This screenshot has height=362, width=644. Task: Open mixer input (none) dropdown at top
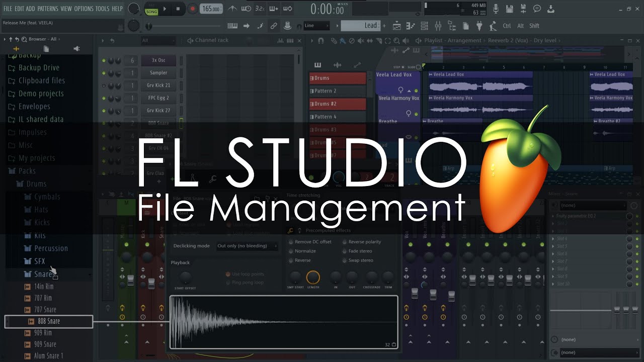coord(593,205)
